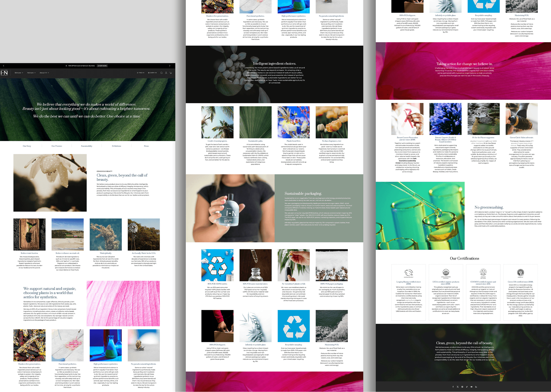The width and height of the screenshot is (551, 392).
Task: Click the Facebook icon in the footer
Action: pyautogui.click(x=453, y=387)
